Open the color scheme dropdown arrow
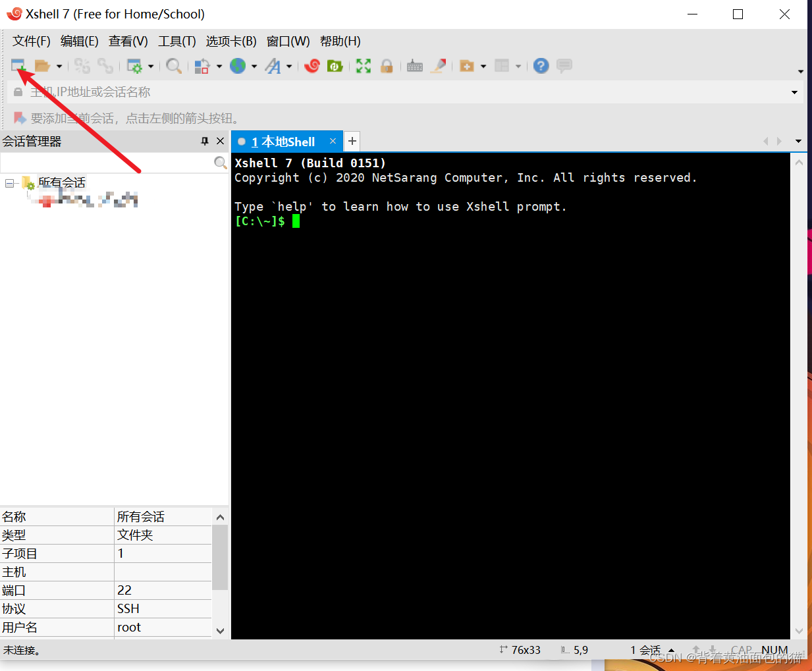812x671 pixels. point(219,67)
